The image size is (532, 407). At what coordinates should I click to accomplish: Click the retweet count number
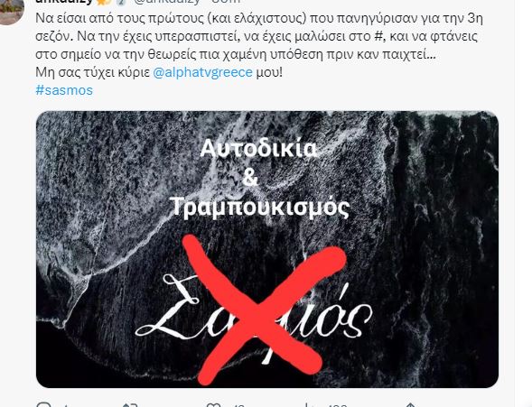point(135,405)
